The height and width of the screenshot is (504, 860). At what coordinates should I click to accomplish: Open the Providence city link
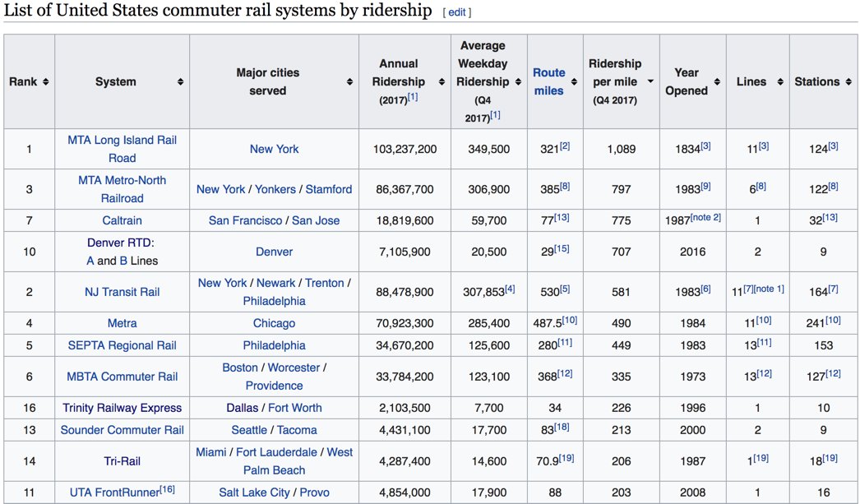pos(275,386)
